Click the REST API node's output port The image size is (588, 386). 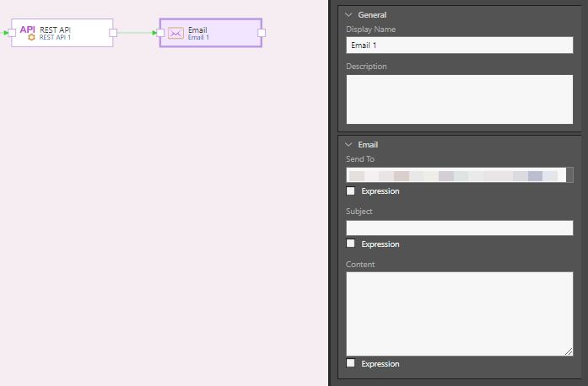click(113, 33)
